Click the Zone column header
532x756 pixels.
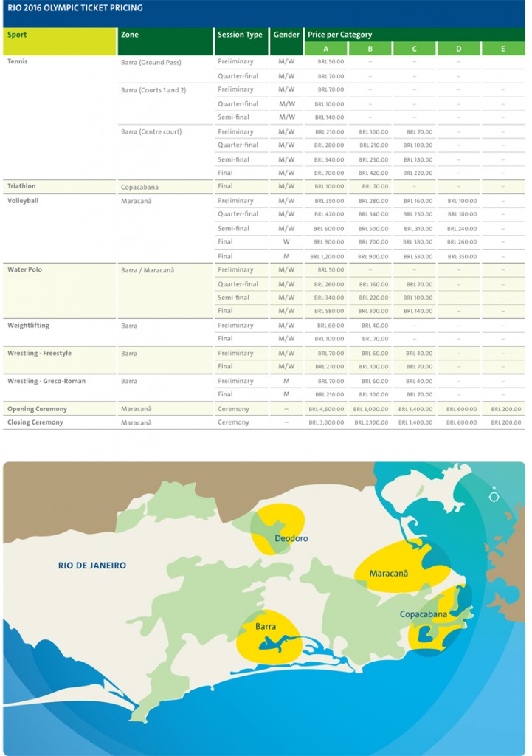click(130, 35)
